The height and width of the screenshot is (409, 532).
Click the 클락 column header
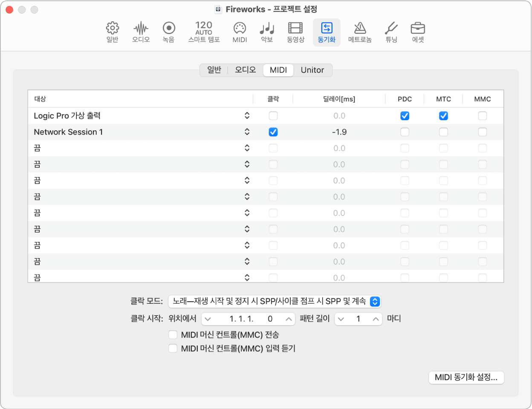(x=273, y=99)
